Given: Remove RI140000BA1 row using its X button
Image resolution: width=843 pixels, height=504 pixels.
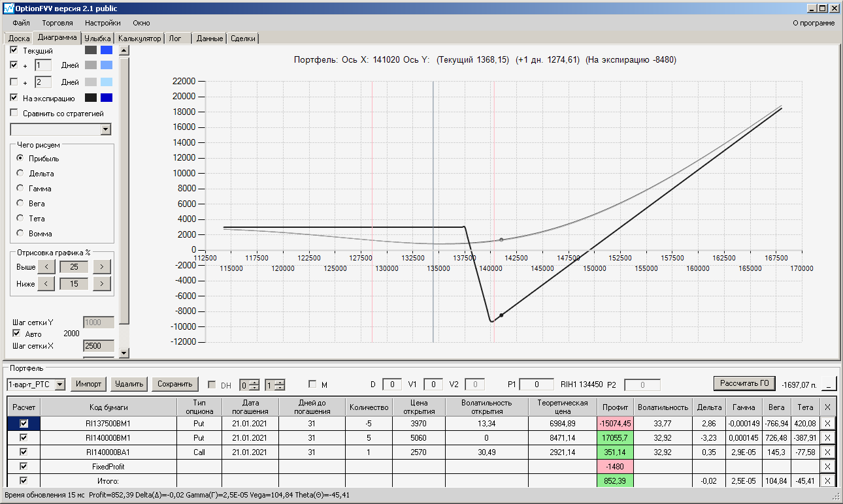Looking at the screenshot, I should tap(828, 452).
